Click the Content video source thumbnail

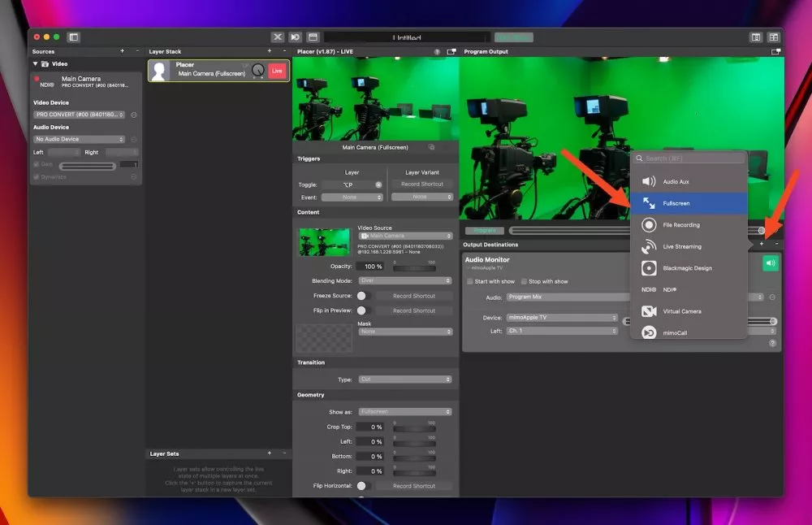tap(325, 242)
